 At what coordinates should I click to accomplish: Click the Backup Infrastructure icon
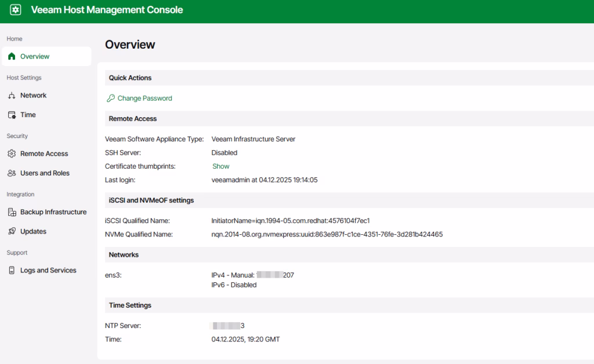[12, 212]
